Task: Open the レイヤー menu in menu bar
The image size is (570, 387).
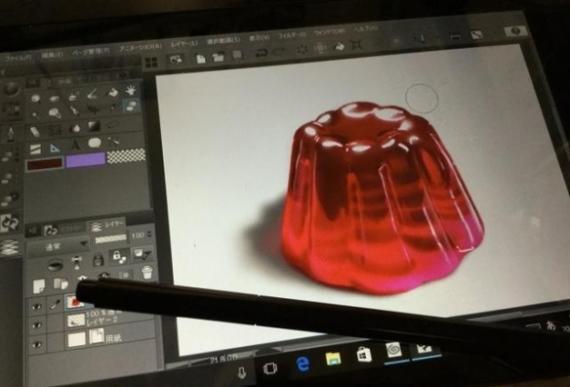Action: (185, 44)
